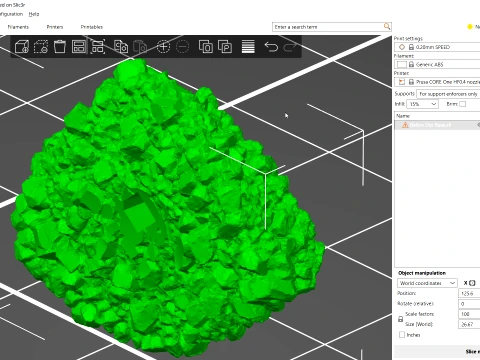480x360 pixels.
Task: Expand the Infill 15% dropdown
Action: 422,104
